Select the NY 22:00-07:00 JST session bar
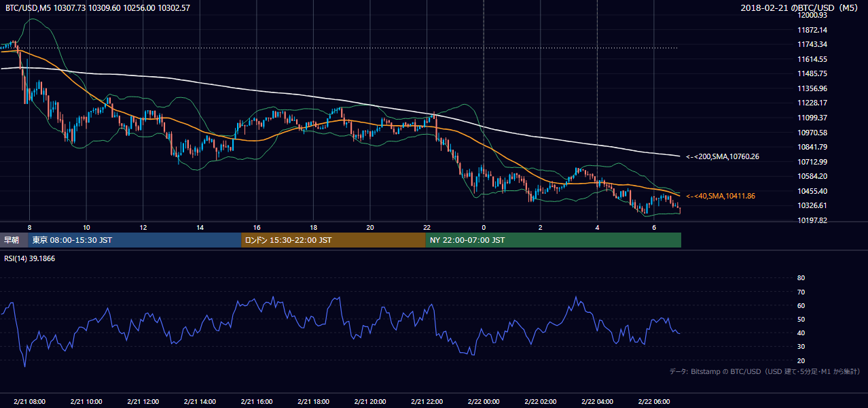The width and height of the screenshot is (868, 408). [x=554, y=240]
